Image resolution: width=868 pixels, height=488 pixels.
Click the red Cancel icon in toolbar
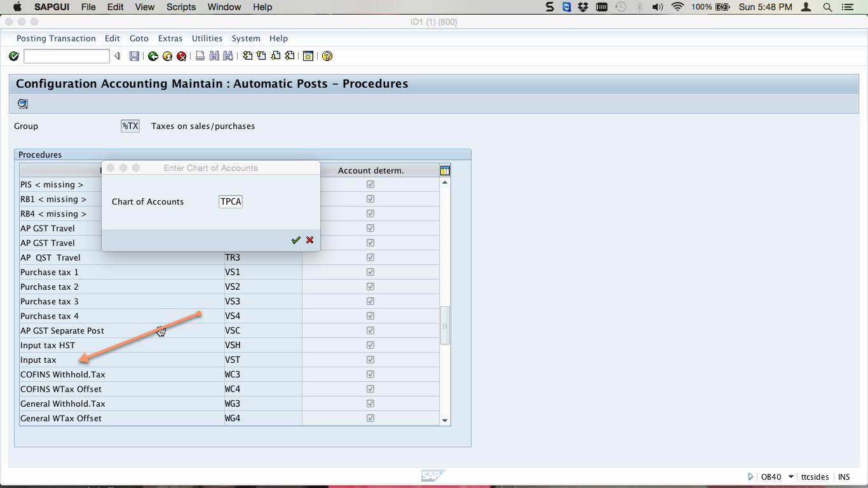click(x=181, y=57)
